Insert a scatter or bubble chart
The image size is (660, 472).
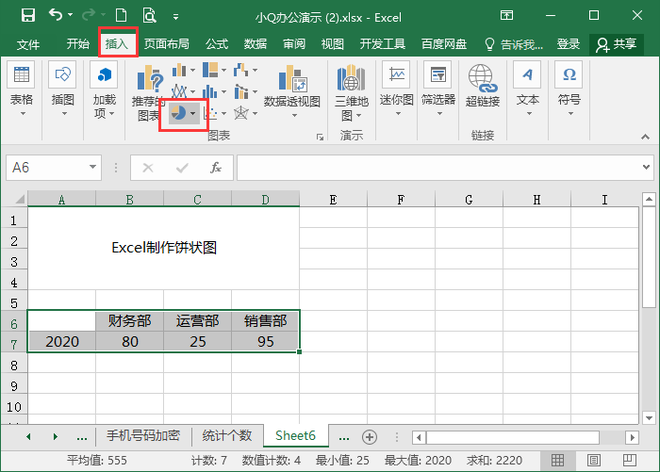214,113
